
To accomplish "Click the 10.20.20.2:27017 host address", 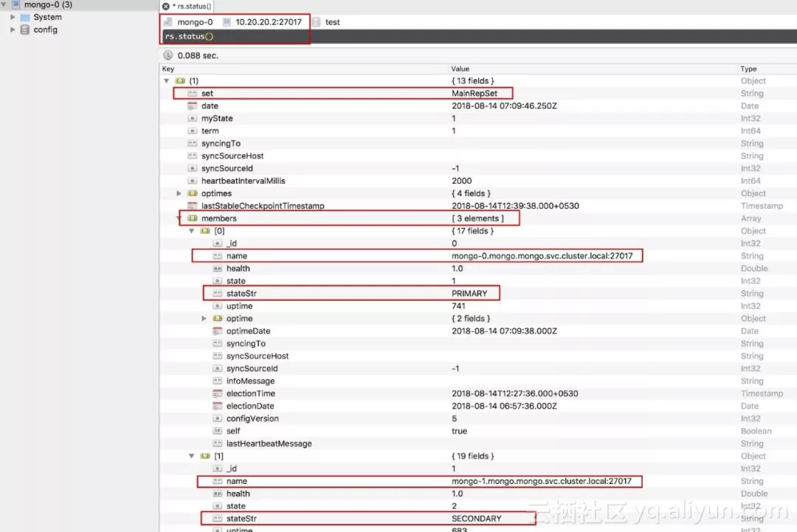I will tap(269, 22).
